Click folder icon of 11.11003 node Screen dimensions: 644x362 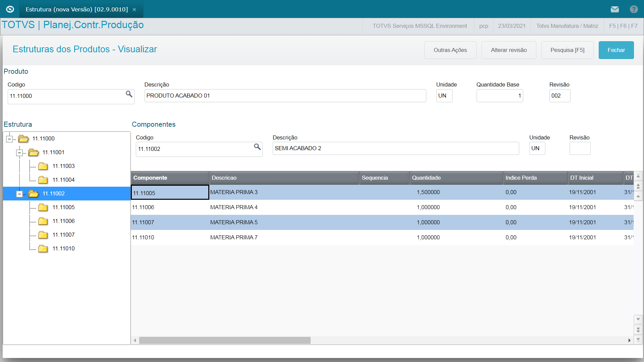coord(43,166)
